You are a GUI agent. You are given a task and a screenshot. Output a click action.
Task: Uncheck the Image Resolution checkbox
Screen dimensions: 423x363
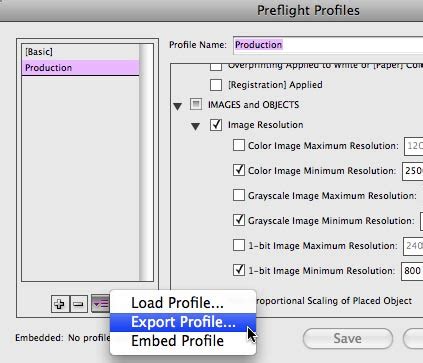216,125
